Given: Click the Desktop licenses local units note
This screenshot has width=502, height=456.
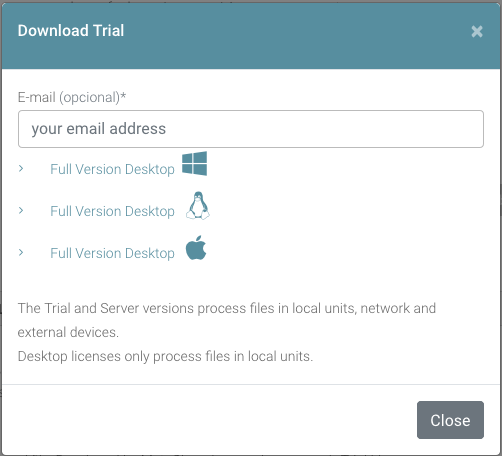Looking at the screenshot, I should point(165,356).
